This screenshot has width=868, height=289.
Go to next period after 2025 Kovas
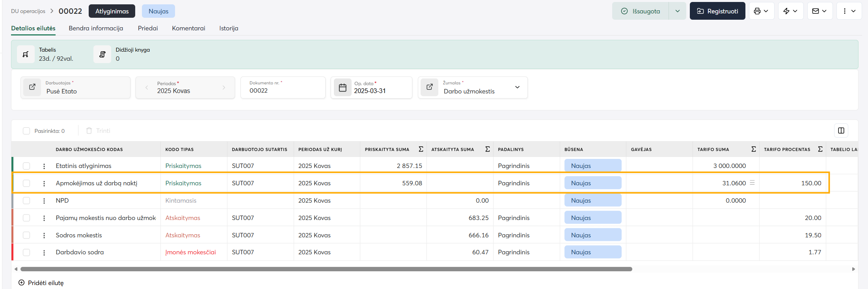224,88
